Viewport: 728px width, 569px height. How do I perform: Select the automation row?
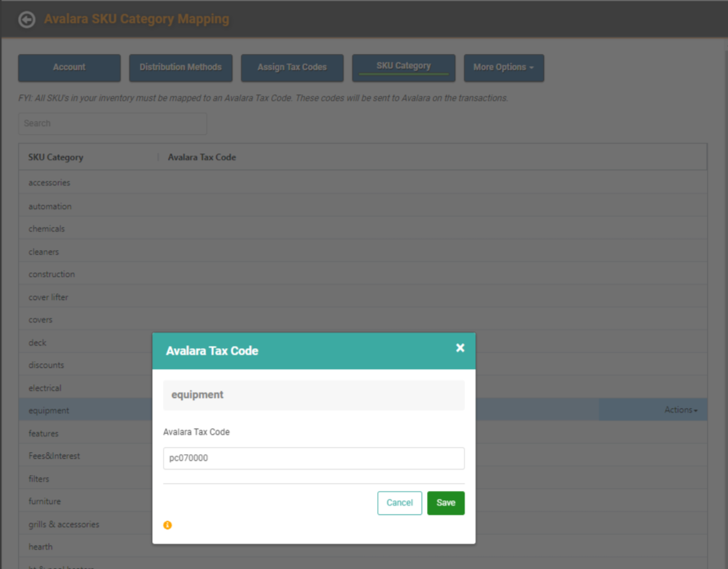363,206
